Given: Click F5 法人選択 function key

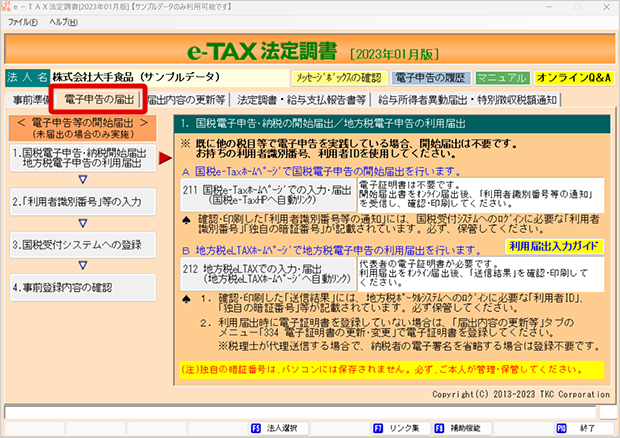Looking at the screenshot, I should pyautogui.click(x=278, y=428).
